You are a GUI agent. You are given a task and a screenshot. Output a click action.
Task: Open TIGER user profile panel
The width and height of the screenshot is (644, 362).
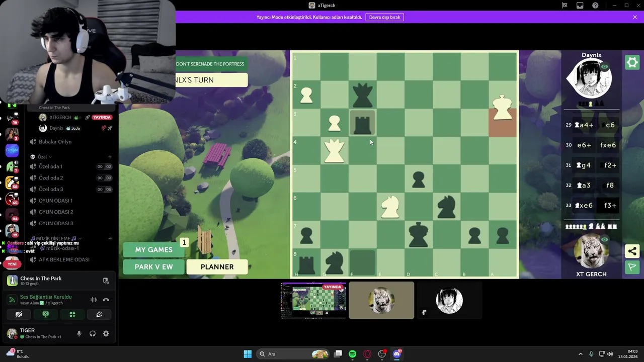[x=35, y=333]
